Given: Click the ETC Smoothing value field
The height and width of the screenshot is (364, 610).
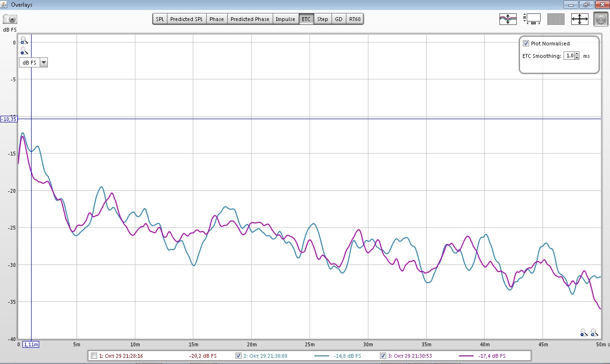Looking at the screenshot, I should [x=568, y=56].
